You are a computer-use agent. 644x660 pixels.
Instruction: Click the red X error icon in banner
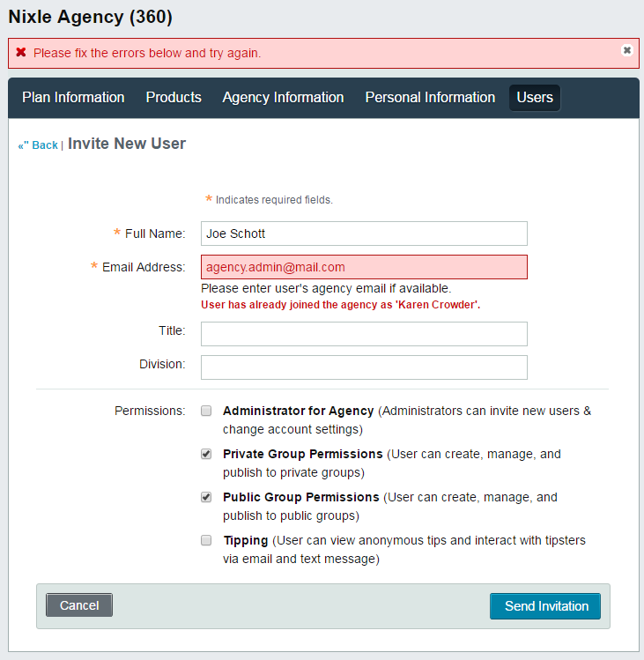[x=21, y=52]
